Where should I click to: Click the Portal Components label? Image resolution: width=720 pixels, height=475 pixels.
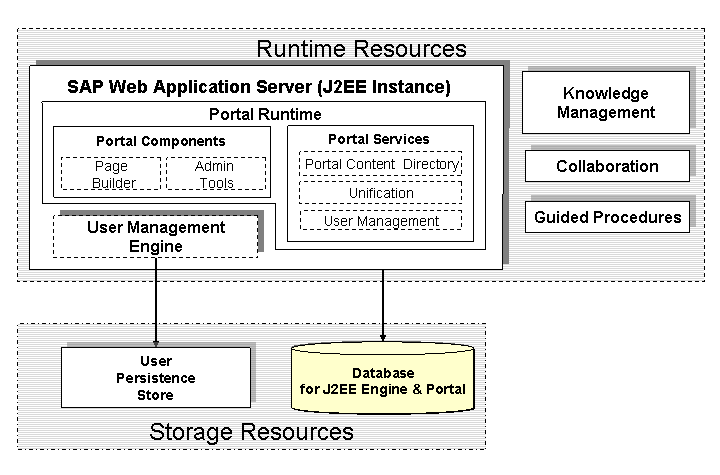(161, 141)
